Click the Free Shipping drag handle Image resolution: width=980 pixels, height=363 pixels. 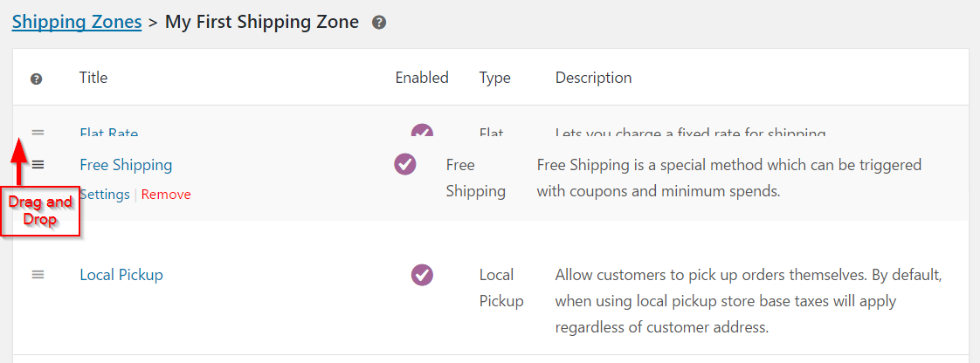click(x=38, y=164)
